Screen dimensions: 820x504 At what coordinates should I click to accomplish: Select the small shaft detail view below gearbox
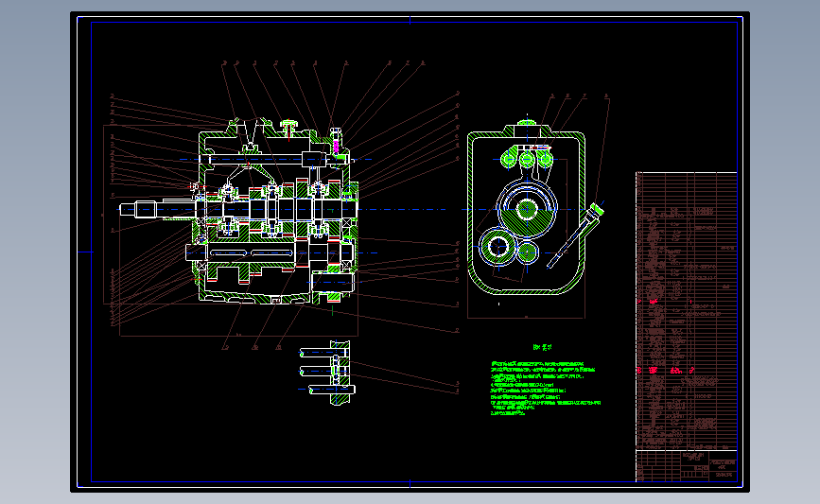[x=327, y=373]
